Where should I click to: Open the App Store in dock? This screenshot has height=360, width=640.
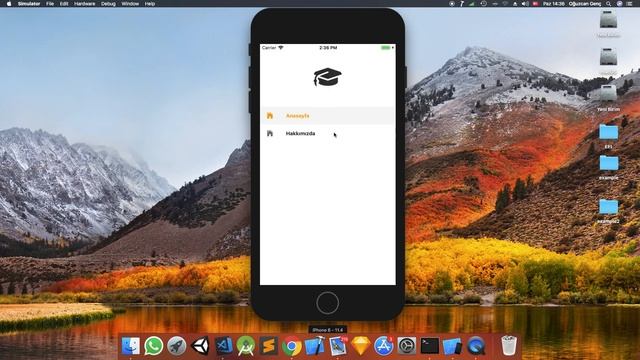(x=384, y=346)
